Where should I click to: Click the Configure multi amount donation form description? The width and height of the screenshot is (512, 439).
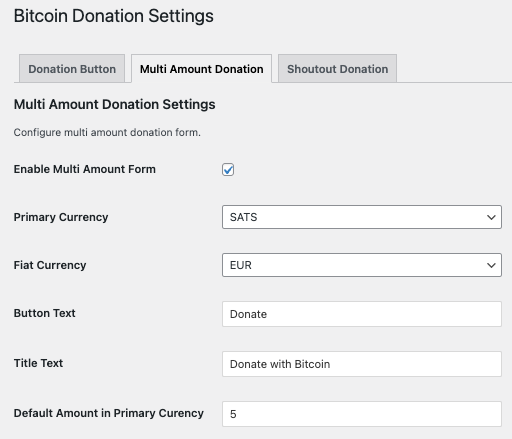107,132
